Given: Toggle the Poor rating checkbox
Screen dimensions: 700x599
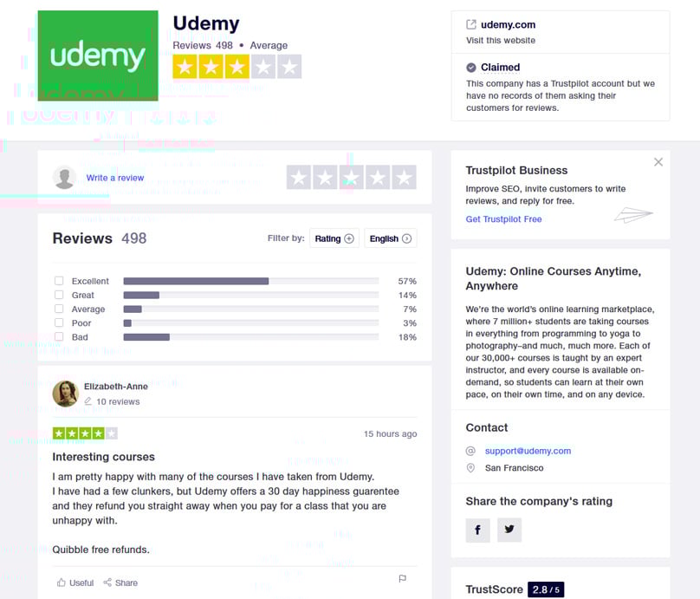Looking at the screenshot, I should [x=59, y=322].
